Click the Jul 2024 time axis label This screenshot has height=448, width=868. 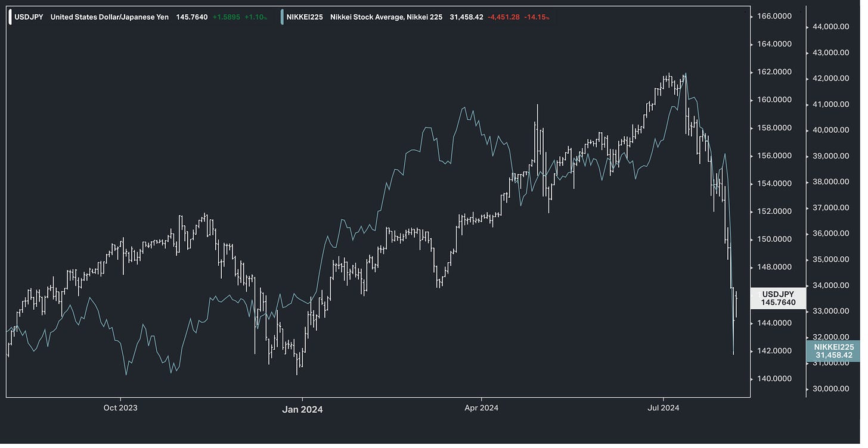[x=663, y=408]
